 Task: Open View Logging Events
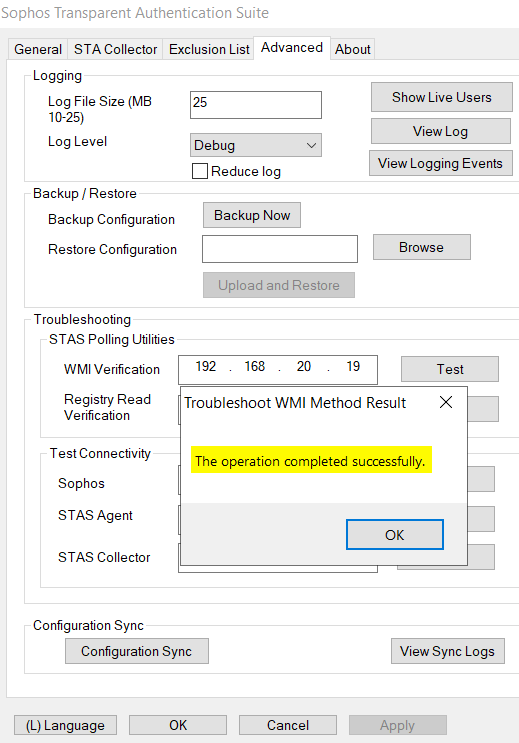pyautogui.click(x=441, y=163)
